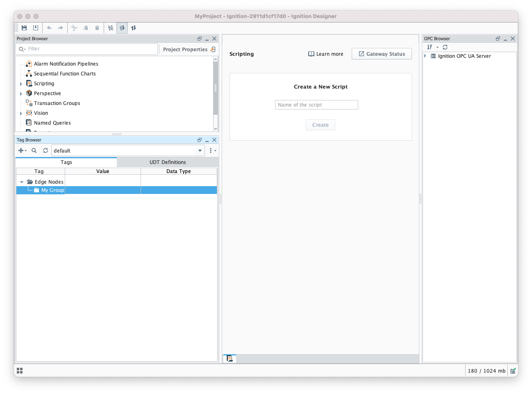Click the Perspective module icon in tree

click(29, 93)
